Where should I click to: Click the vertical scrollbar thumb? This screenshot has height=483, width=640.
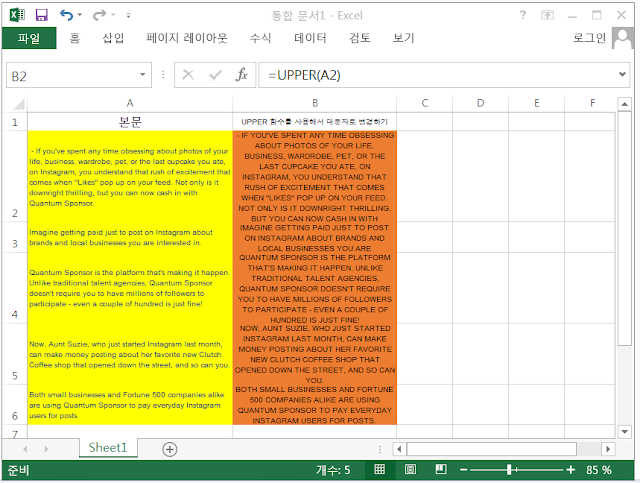point(624,229)
